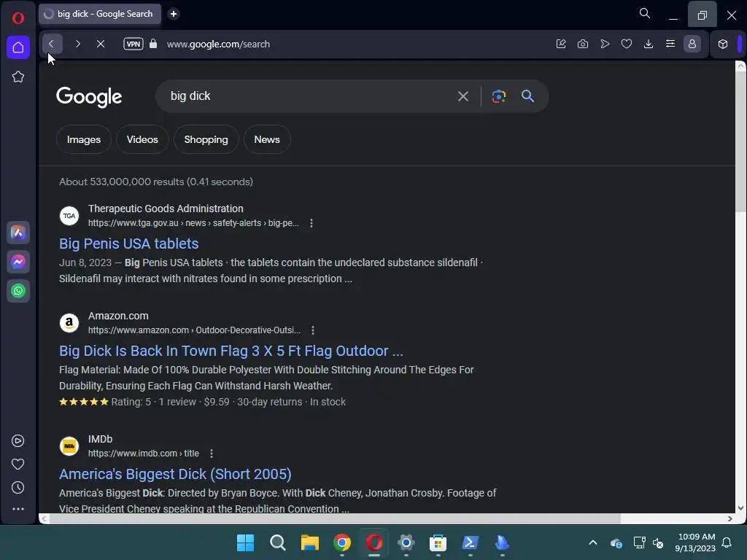Stop loading the page
This screenshot has width=747, height=560.
pos(101,44)
